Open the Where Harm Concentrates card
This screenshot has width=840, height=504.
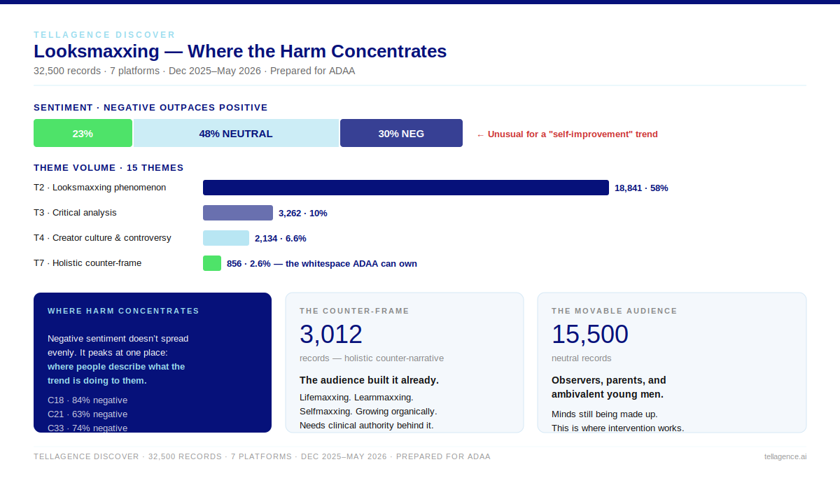(153, 363)
